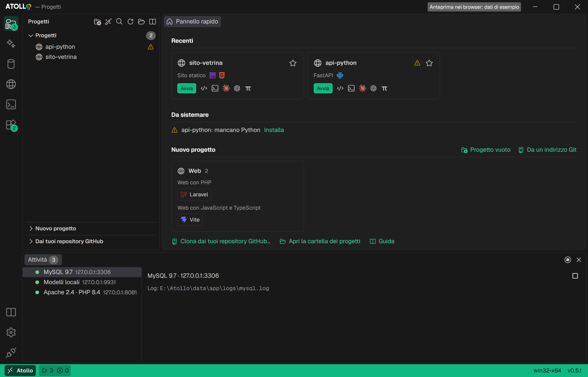The height and width of the screenshot is (377, 588).
Task: Stop the MySQL 9.7 service square button
Action: pyautogui.click(x=575, y=276)
